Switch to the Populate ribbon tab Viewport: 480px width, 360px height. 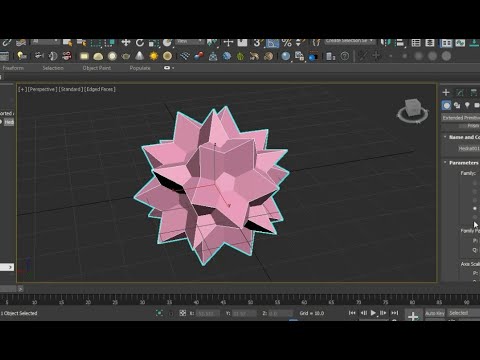pyautogui.click(x=140, y=68)
